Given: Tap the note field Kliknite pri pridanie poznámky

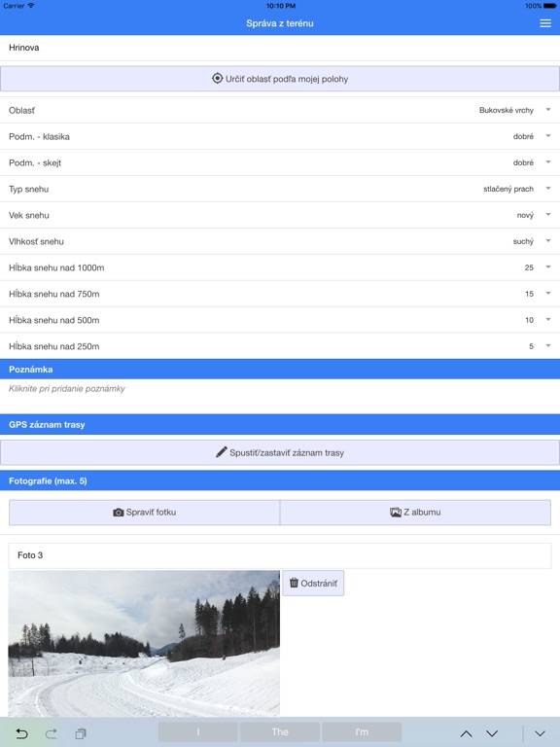Looking at the screenshot, I should [x=280, y=396].
